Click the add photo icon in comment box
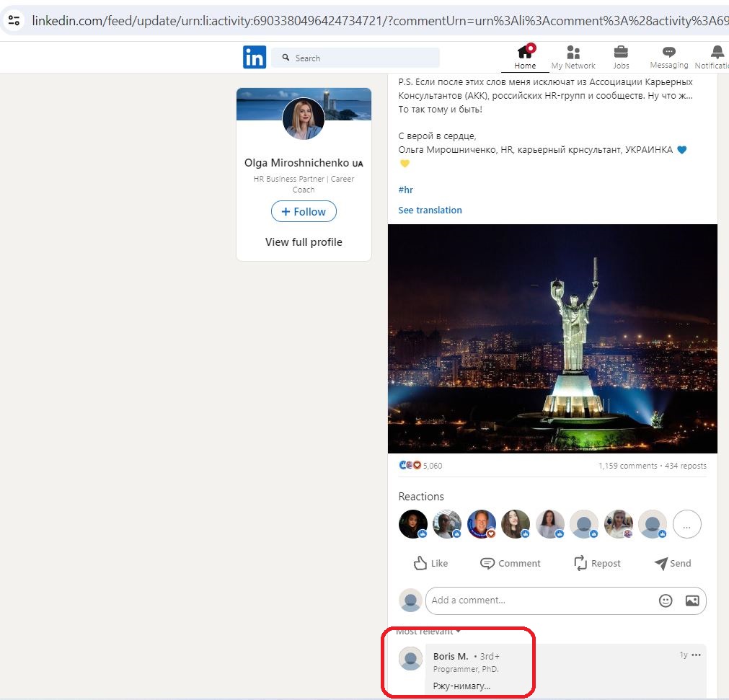Viewport: 729px width, 700px height. (x=692, y=601)
